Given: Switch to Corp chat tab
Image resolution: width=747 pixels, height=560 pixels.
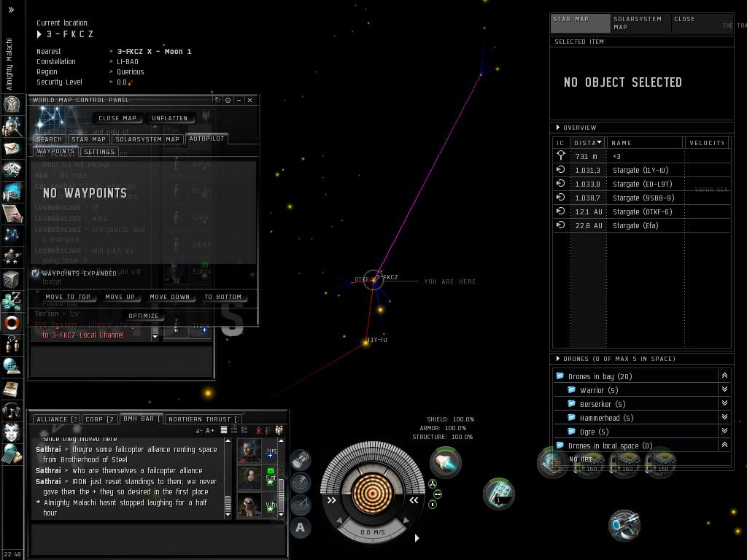Looking at the screenshot, I should [x=99, y=419].
